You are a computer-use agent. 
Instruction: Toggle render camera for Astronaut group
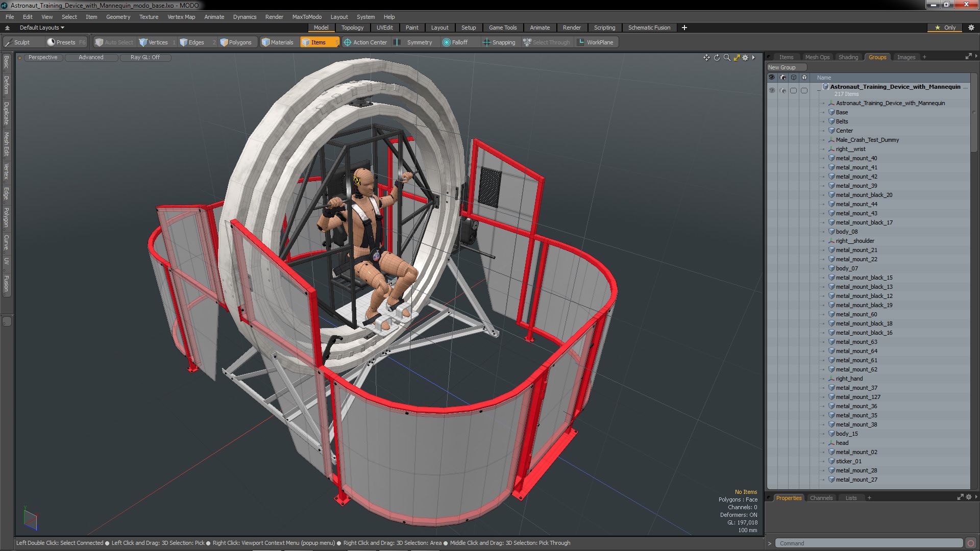click(782, 91)
